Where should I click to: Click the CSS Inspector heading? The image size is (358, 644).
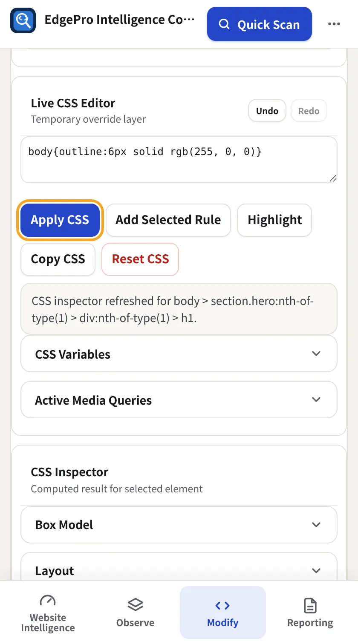[x=69, y=472]
